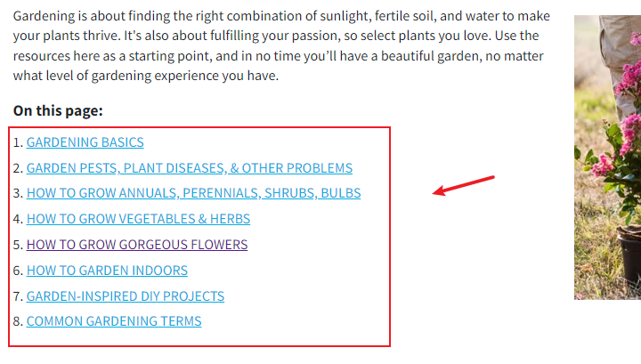Click the word "sunlight" in the intro paragraph
The image size is (641, 364).
pos(339,16)
